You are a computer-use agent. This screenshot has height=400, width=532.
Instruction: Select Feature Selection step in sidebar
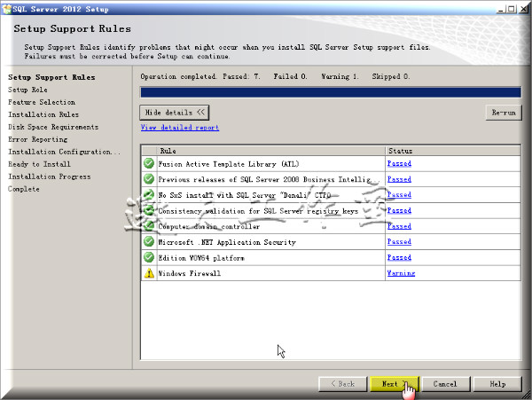[42, 102]
